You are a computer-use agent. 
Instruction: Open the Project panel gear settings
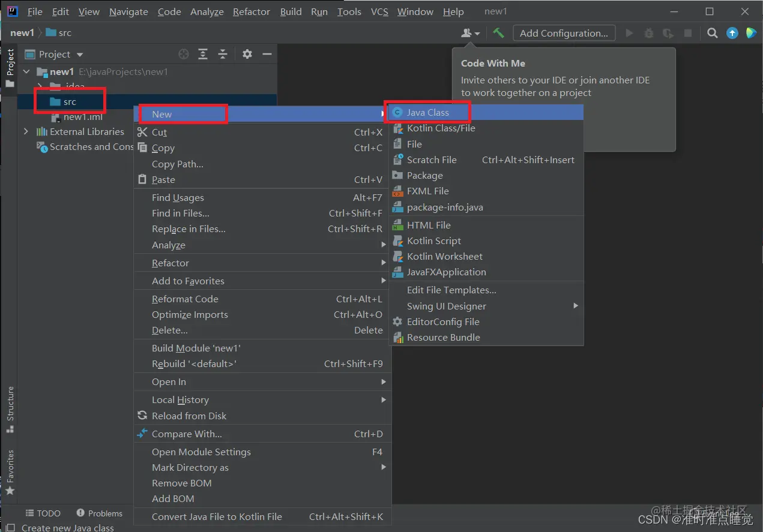tap(247, 54)
